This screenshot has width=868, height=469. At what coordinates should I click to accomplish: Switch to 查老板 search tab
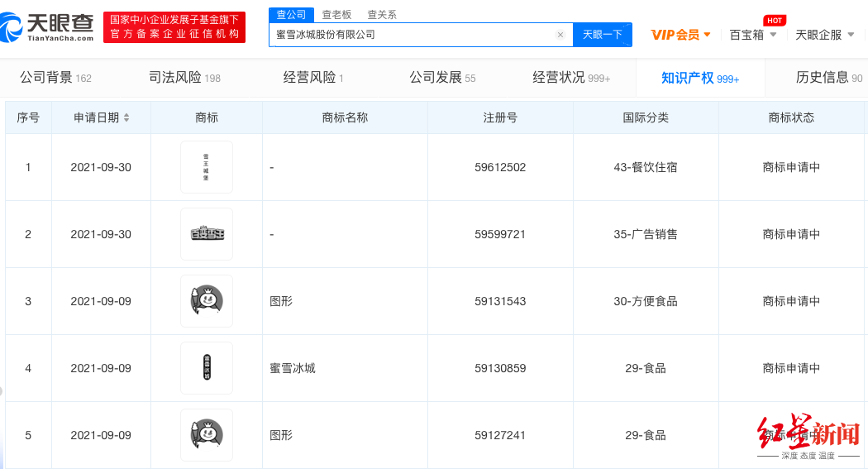pyautogui.click(x=336, y=14)
